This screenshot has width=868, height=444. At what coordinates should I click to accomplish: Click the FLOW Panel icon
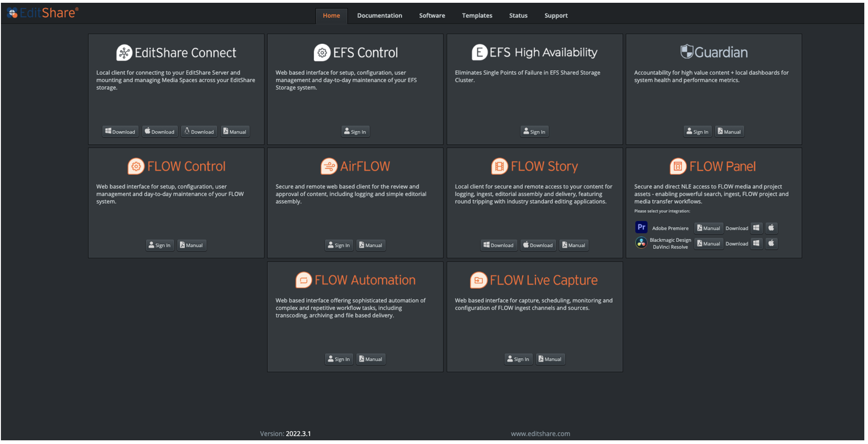pyautogui.click(x=678, y=166)
